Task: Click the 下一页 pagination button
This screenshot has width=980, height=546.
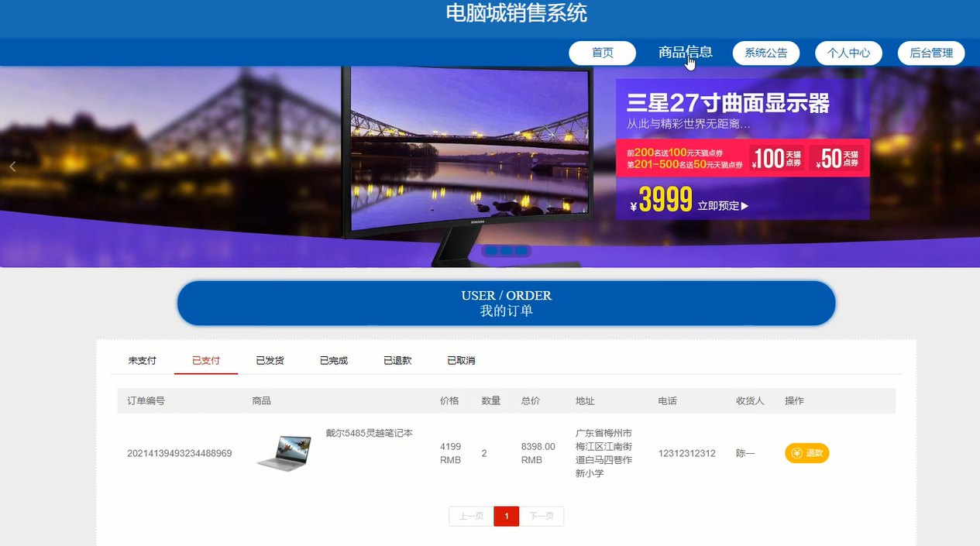Action: pyautogui.click(x=542, y=516)
